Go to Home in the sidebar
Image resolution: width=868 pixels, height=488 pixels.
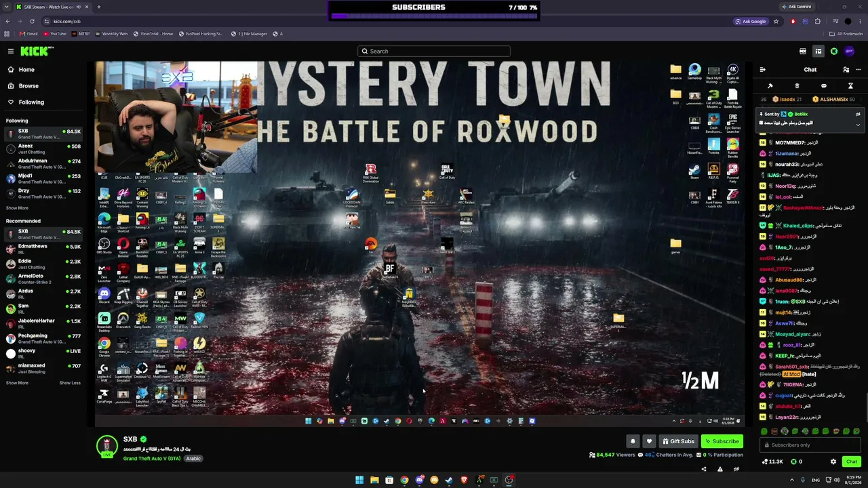click(x=26, y=70)
